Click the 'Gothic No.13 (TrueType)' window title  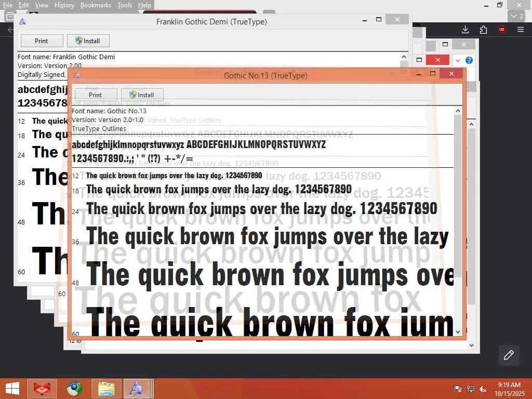point(265,76)
